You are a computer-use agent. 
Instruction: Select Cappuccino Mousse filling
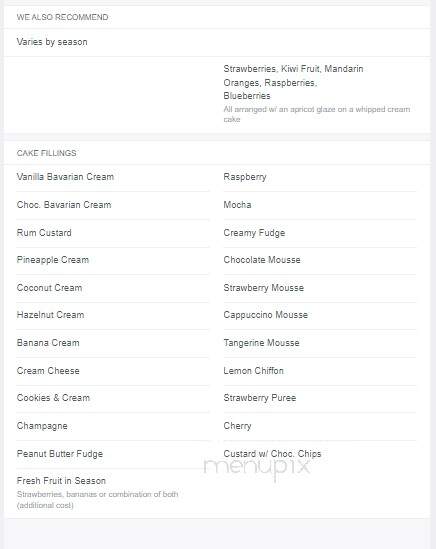pyautogui.click(x=266, y=315)
